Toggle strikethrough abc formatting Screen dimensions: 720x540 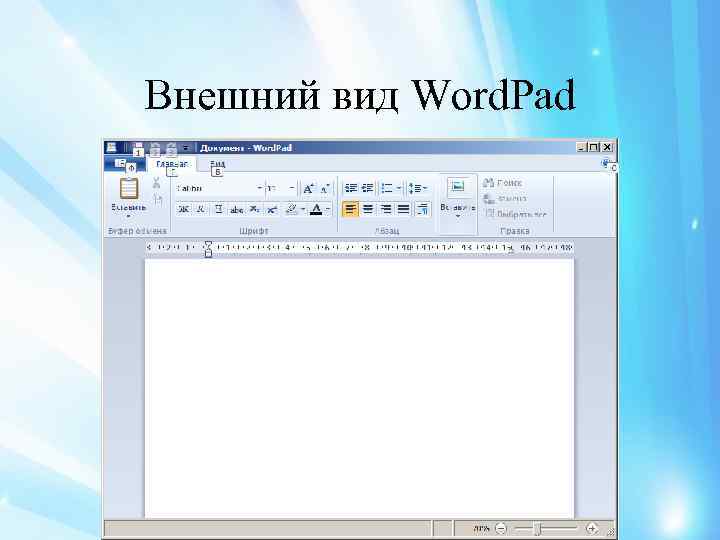point(236,210)
